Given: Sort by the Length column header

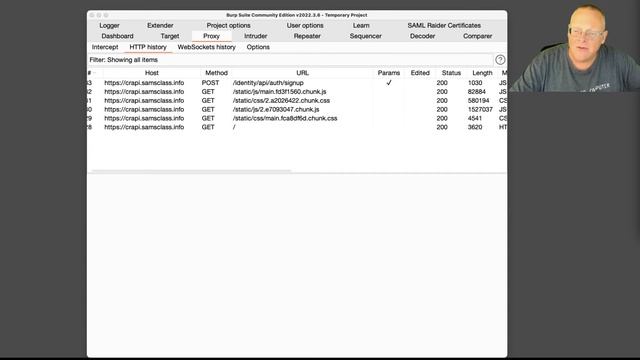Looking at the screenshot, I should [x=482, y=73].
